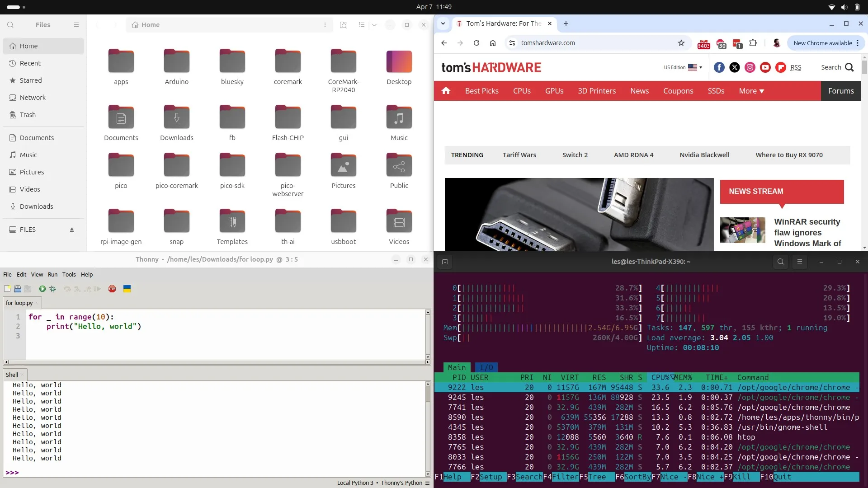Click the Open file icon in Thonny toolbar

pyautogui.click(x=18, y=289)
